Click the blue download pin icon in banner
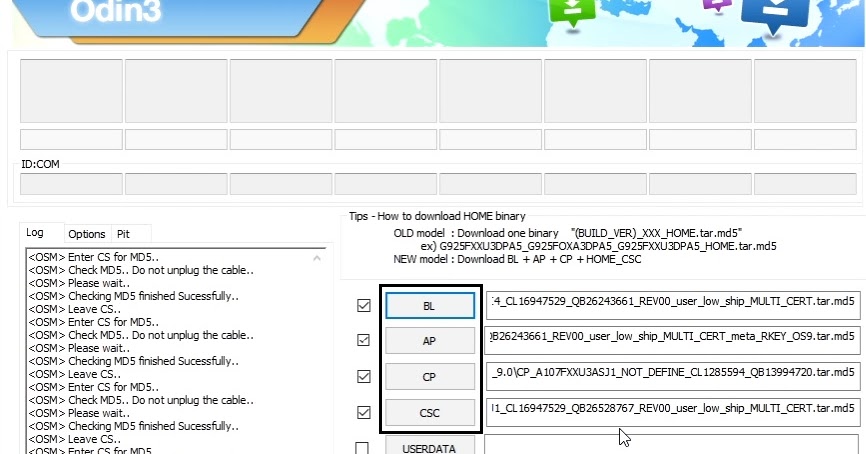Image resolution: width=866 pixels, height=454 pixels. point(775,17)
